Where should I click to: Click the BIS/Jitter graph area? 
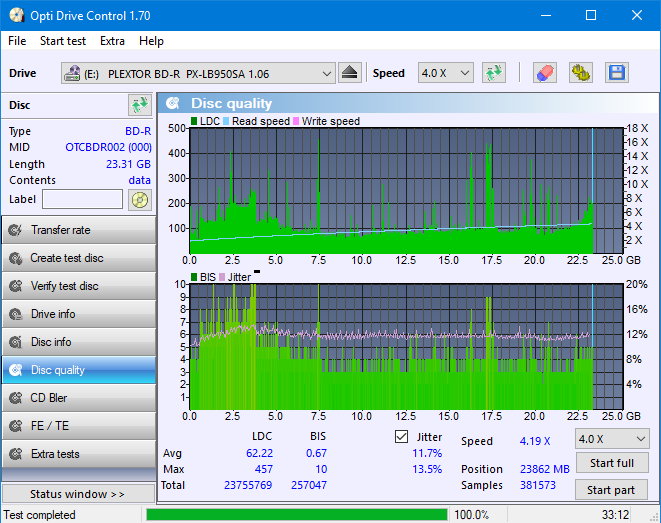tap(406, 347)
